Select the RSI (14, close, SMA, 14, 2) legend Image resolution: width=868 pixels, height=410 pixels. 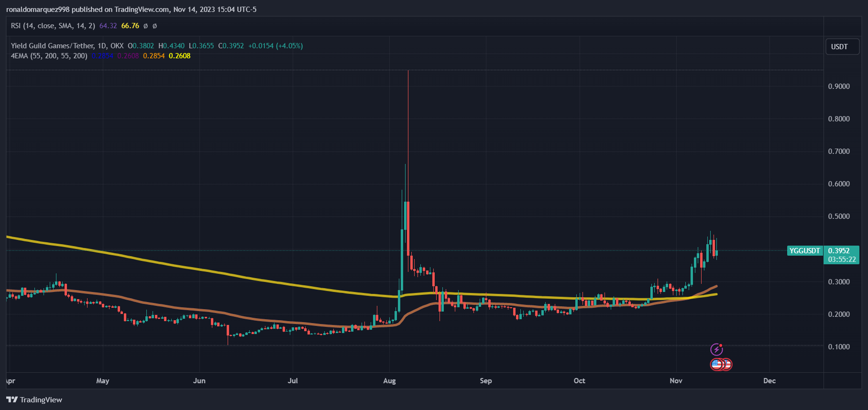[53, 26]
